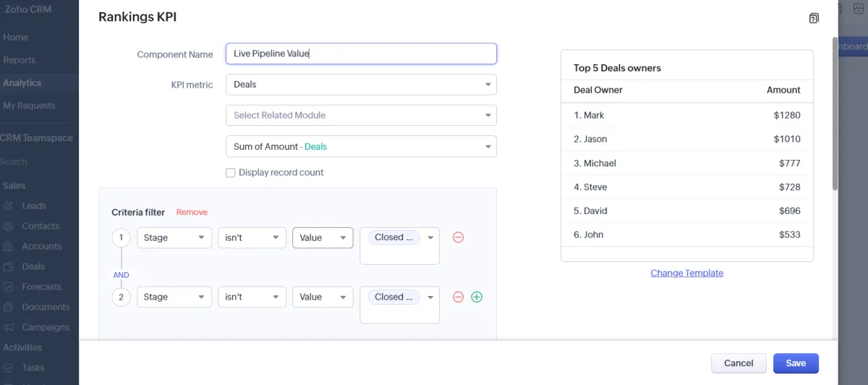
Task: Add a new criteria row with green plus
Action: click(477, 297)
